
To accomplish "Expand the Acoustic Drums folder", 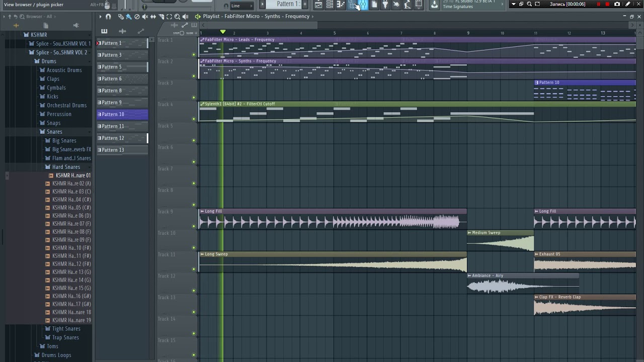I will [64, 70].
